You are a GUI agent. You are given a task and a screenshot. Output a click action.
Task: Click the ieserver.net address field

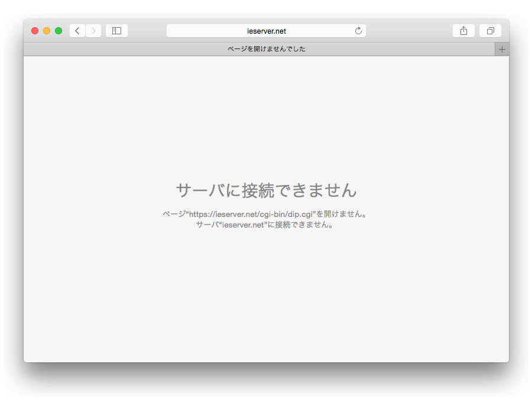[266, 31]
